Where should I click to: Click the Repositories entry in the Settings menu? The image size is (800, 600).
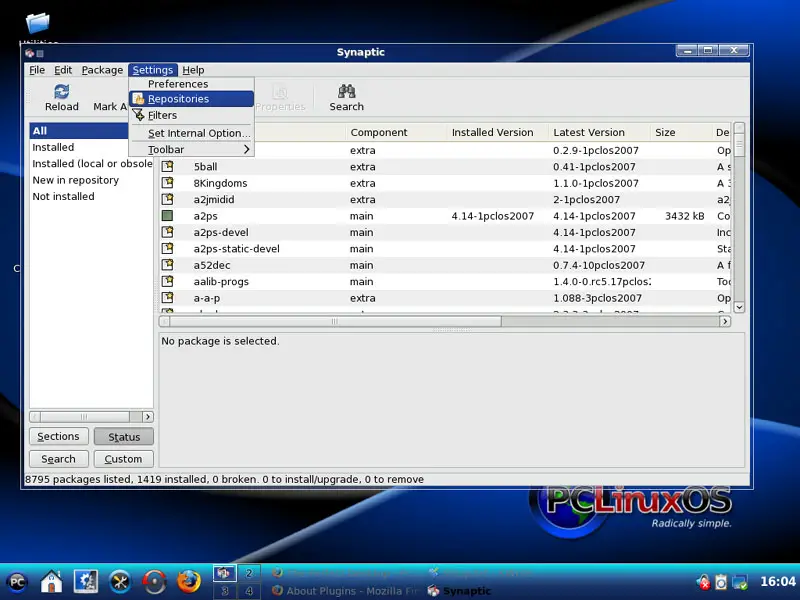191,98
